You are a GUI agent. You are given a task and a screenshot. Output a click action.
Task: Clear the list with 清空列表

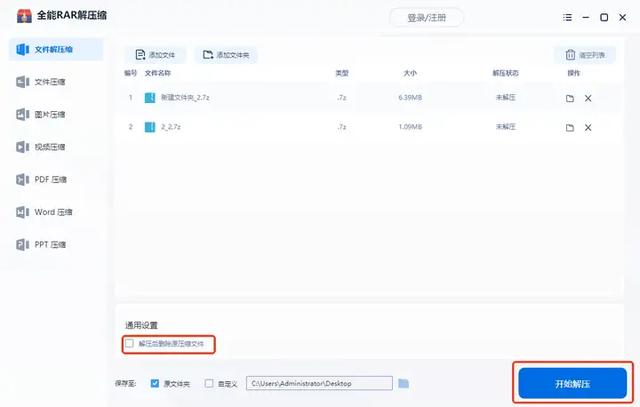pos(585,55)
